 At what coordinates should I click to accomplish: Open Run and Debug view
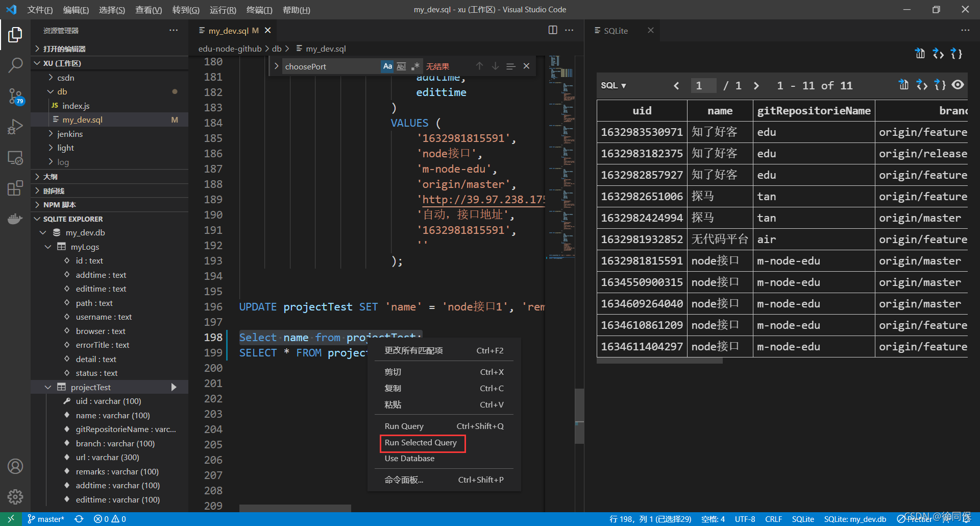pos(15,127)
